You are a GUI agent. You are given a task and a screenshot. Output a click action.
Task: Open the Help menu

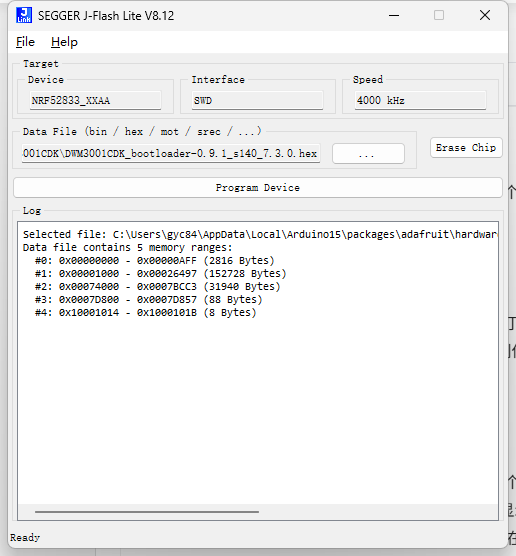point(64,42)
